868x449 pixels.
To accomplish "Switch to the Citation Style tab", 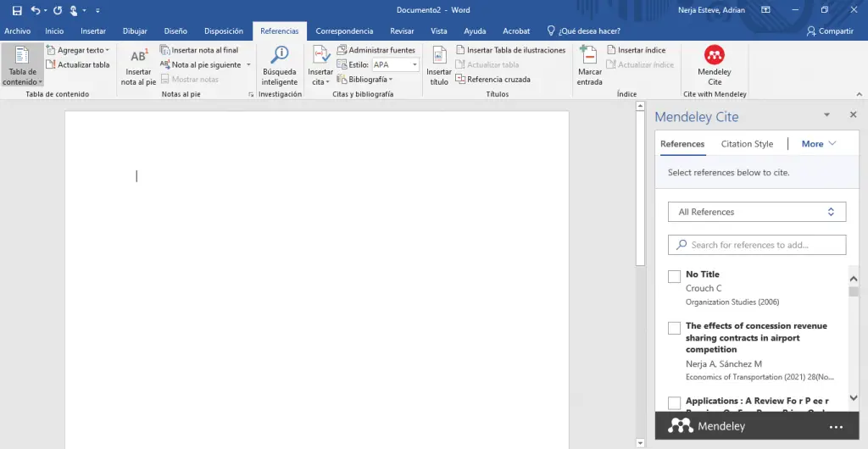I will [747, 144].
